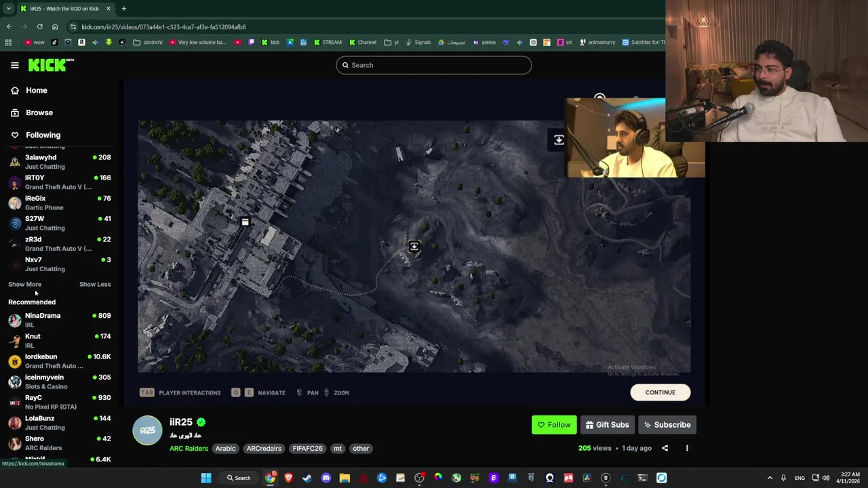
Task: Click Gift Subs button
Action: (x=607, y=425)
